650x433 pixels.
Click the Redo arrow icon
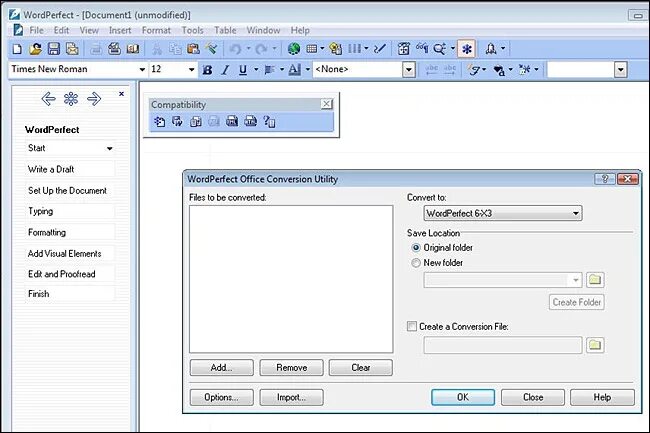261,49
